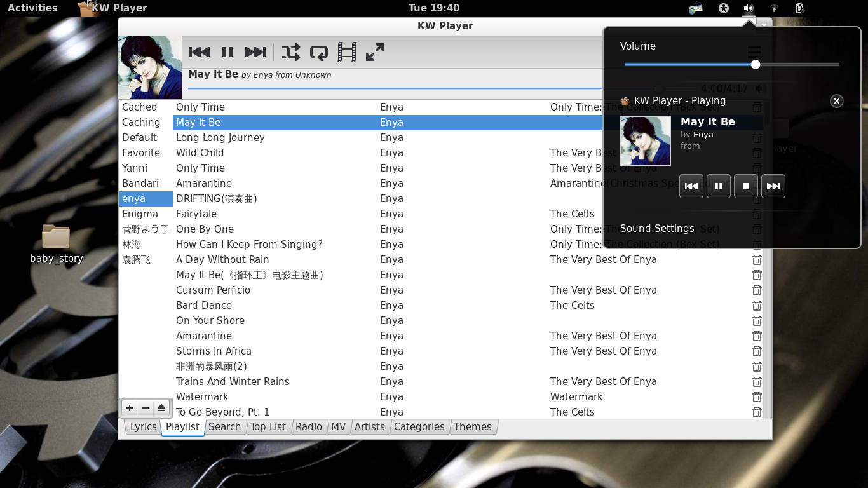Enter fullscreen with the arrows icon
The height and width of the screenshot is (488, 868).
(x=375, y=52)
